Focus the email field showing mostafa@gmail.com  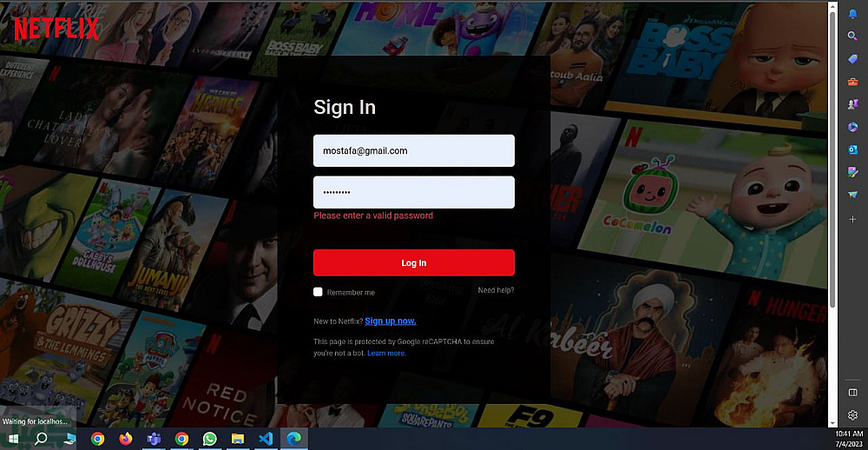coord(414,151)
